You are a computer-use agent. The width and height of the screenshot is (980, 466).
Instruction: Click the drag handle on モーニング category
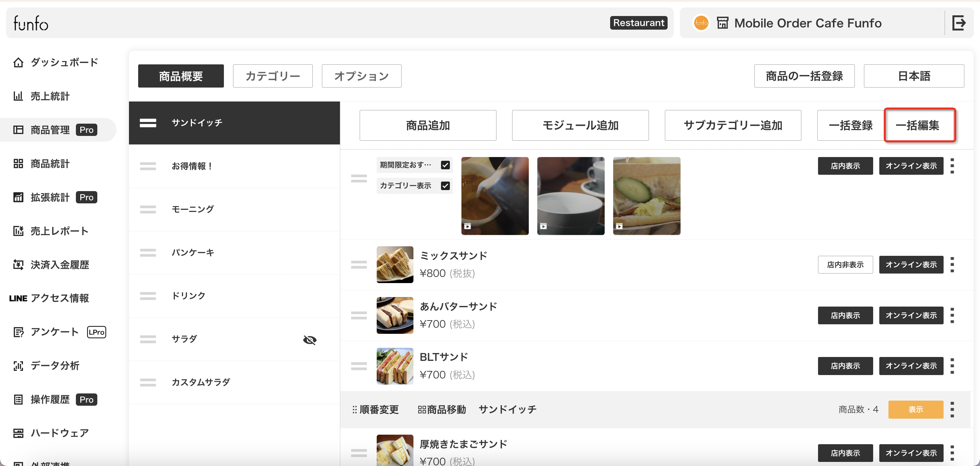pos(148,209)
